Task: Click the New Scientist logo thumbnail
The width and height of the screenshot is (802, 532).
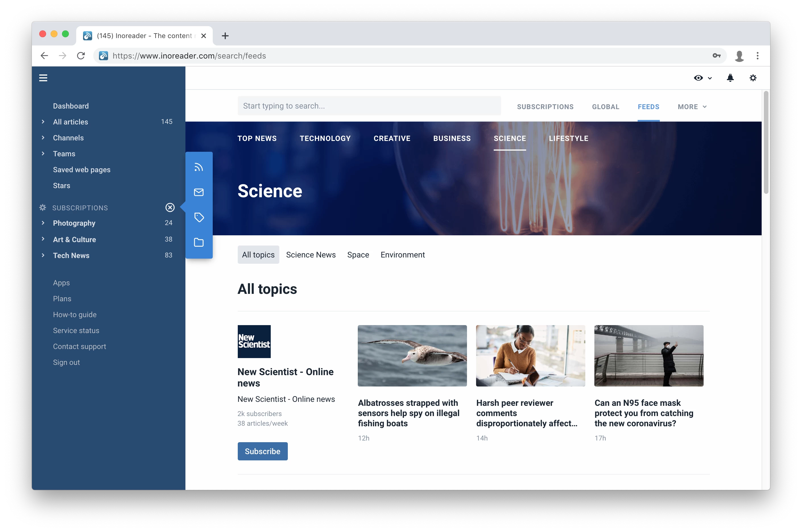Action: (x=254, y=341)
